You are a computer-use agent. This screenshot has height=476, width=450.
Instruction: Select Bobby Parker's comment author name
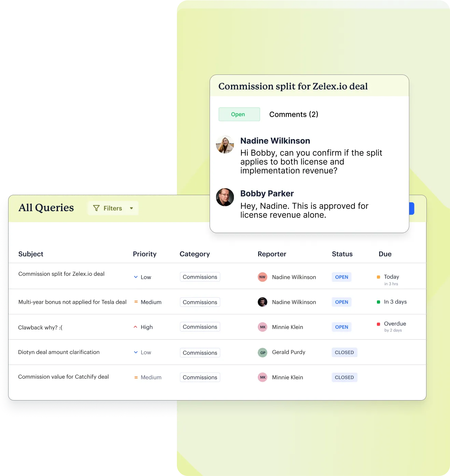point(267,193)
